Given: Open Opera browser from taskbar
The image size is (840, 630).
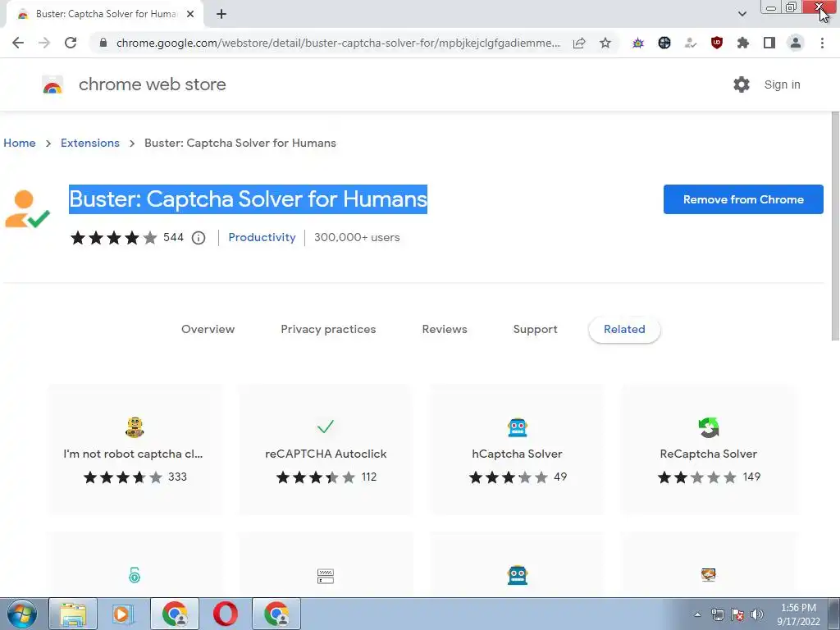Looking at the screenshot, I should pos(225,614).
